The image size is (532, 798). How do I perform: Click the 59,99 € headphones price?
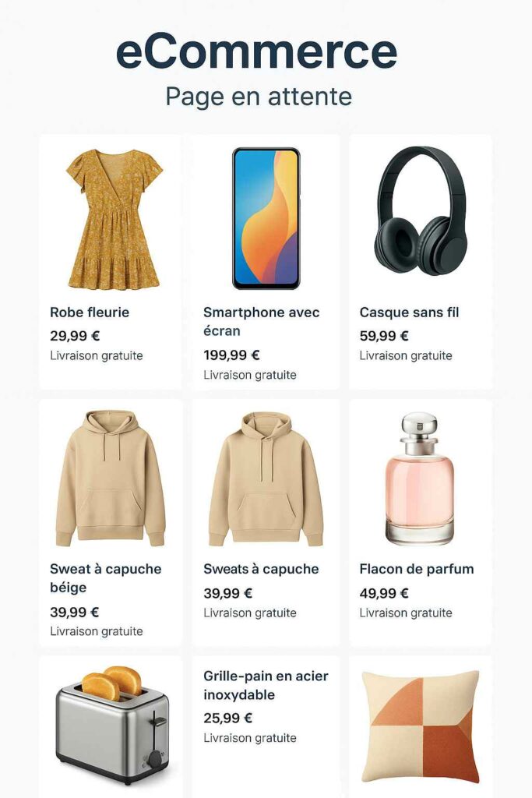383,336
